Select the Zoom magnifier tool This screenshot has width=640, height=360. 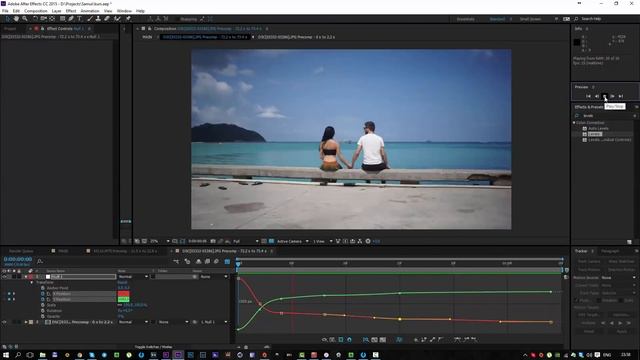click(25, 19)
